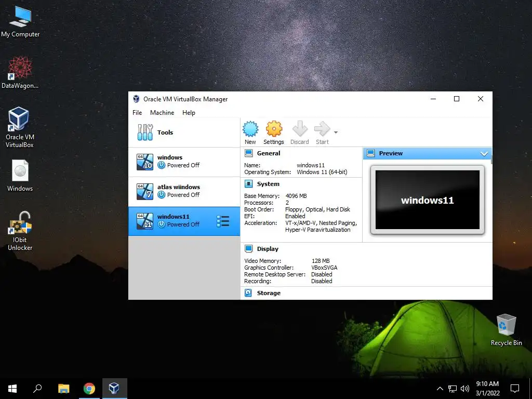
Task: Select the Recycle Bin desktop icon
Action: pyautogui.click(x=506, y=330)
